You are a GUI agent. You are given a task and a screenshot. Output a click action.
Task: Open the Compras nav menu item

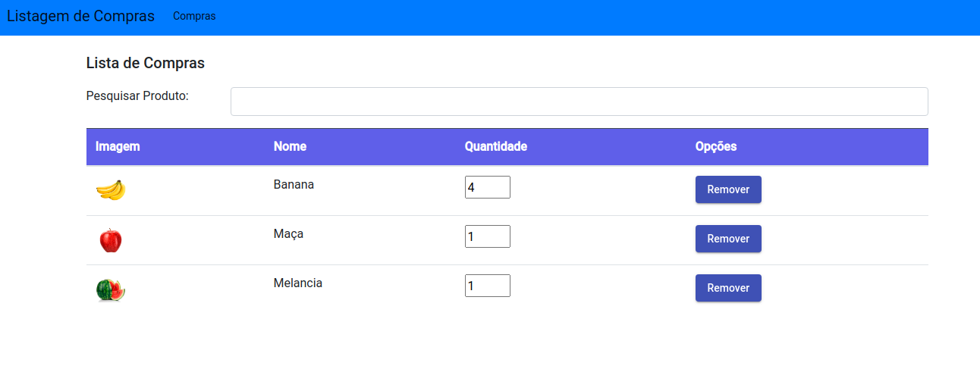tap(194, 16)
